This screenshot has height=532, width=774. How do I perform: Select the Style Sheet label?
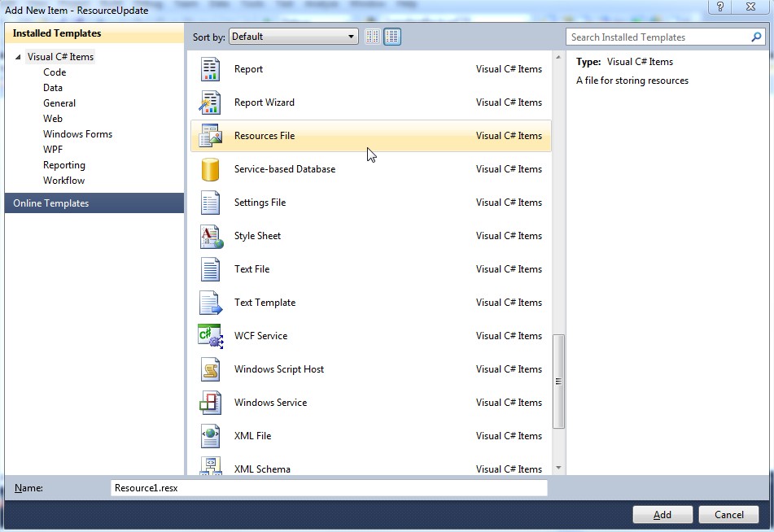(257, 236)
